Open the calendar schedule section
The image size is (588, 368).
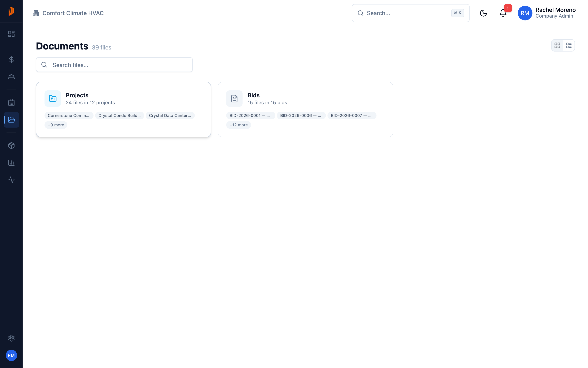11,103
